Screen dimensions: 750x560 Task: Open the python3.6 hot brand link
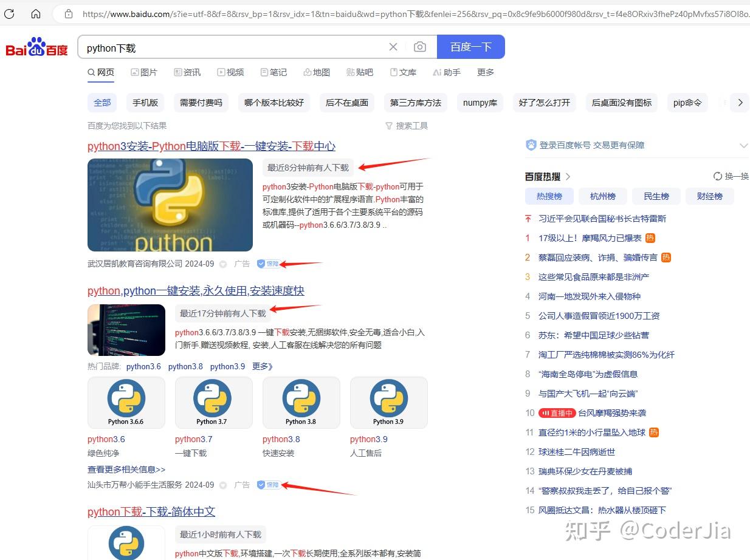(x=144, y=366)
